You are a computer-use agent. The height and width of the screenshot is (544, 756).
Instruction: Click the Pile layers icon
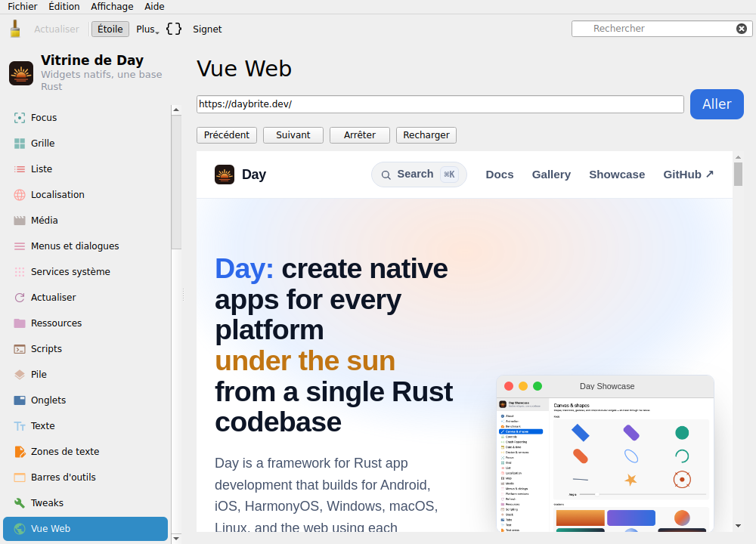pos(20,375)
